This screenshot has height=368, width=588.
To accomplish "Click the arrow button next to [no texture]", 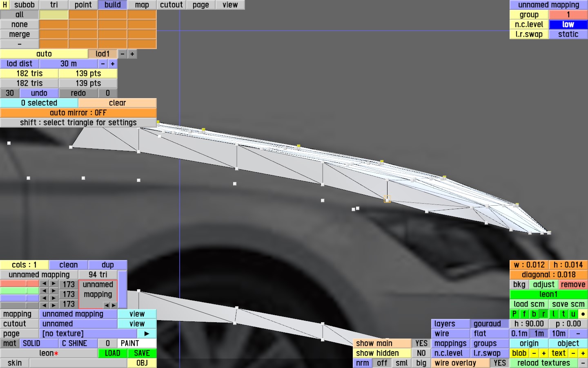I will click(x=147, y=334).
